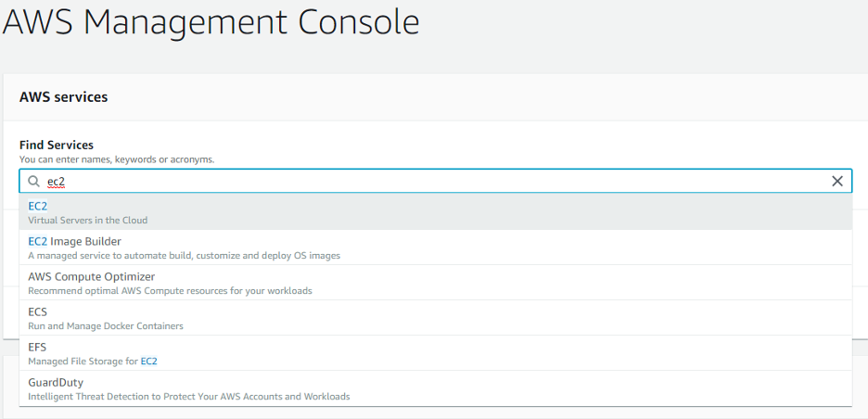
Task: Pick GuardDuty from the search results
Action: pos(436,388)
